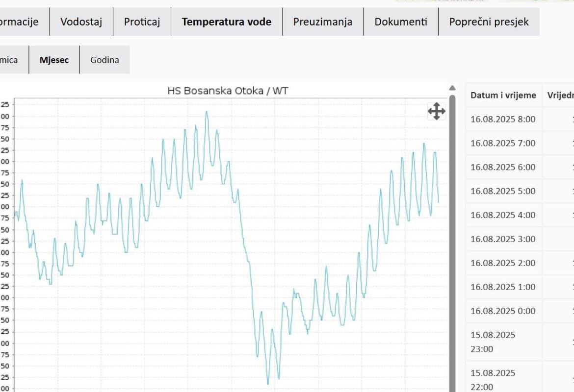Viewport: 574px width, 392px height.
Task: Click the 16.08.2025 5:00 table row
Action: (x=503, y=191)
